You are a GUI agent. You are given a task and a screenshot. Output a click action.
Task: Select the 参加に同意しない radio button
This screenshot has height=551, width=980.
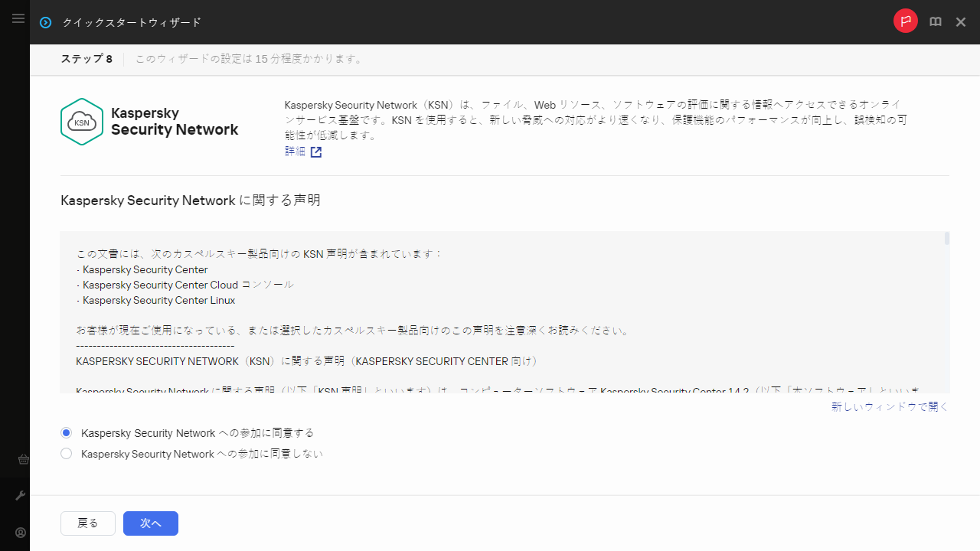[67, 454]
